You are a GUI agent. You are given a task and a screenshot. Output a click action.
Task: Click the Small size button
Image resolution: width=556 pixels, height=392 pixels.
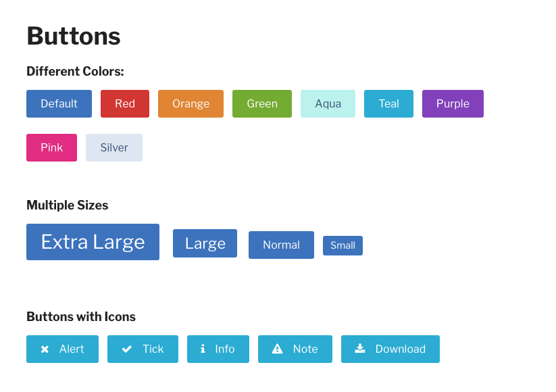point(343,245)
